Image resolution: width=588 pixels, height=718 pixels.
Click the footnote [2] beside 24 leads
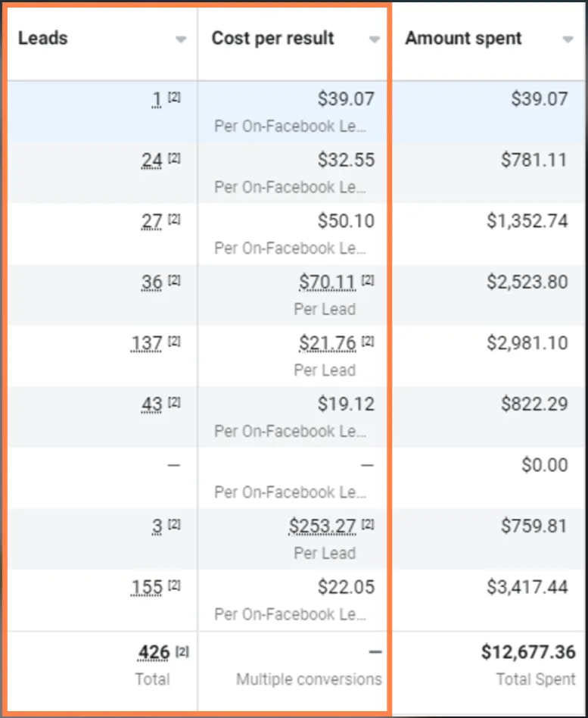tap(174, 158)
